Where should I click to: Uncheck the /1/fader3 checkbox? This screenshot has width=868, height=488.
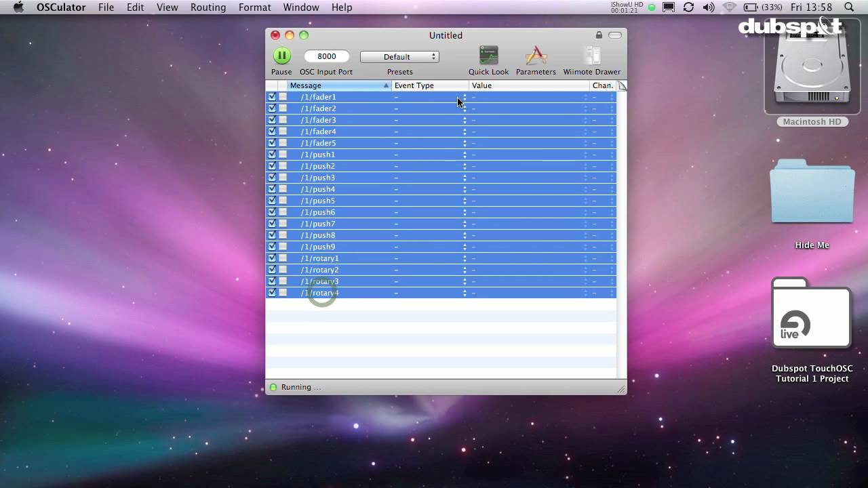272,120
